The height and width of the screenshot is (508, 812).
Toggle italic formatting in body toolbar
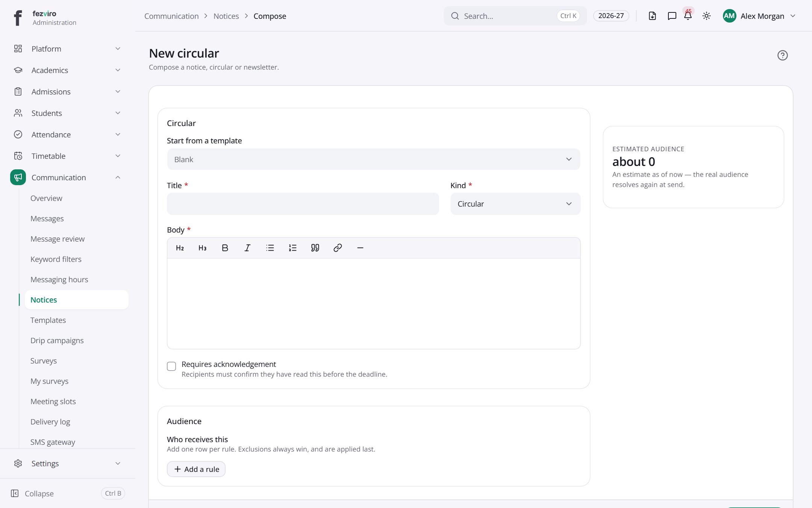[x=247, y=248]
